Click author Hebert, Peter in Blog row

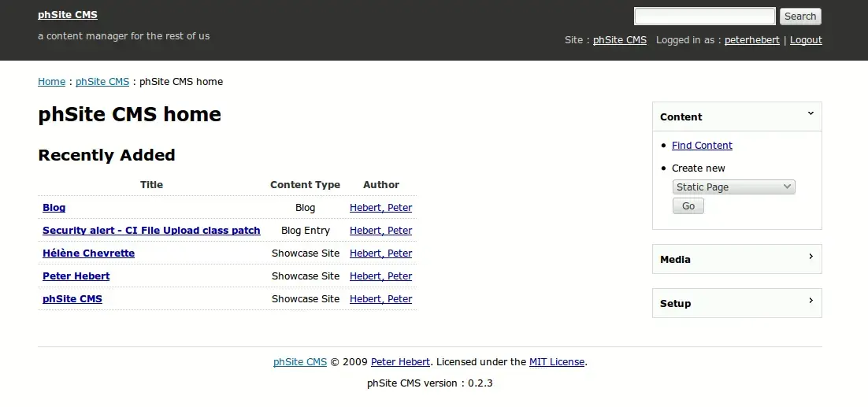381,208
